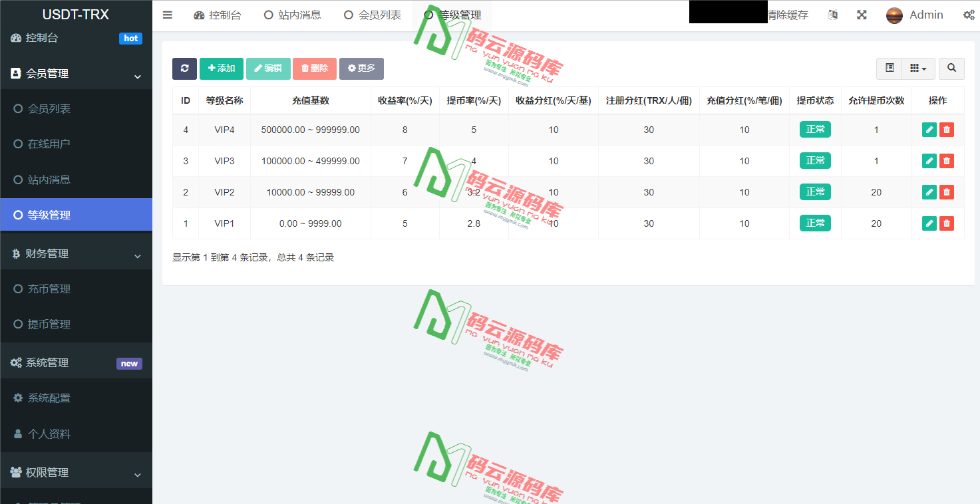Open the columns dropdown next to grid icon
Viewport: 980px width, 504px height.
pos(918,68)
